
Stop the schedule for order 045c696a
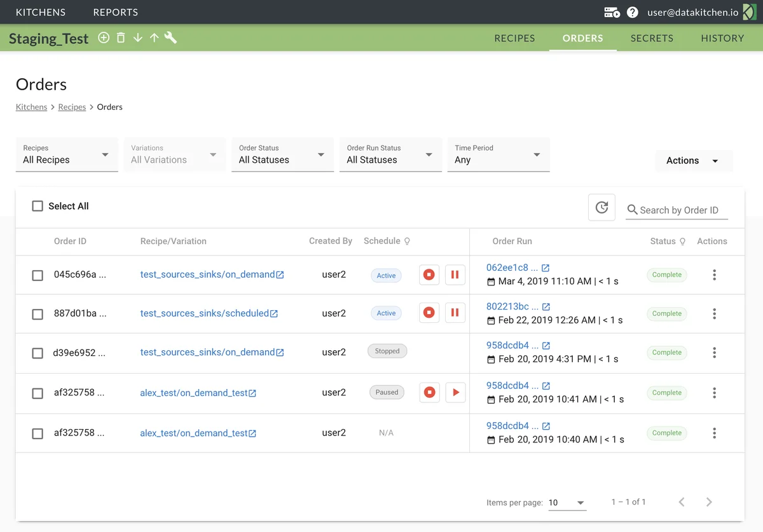(429, 275)
